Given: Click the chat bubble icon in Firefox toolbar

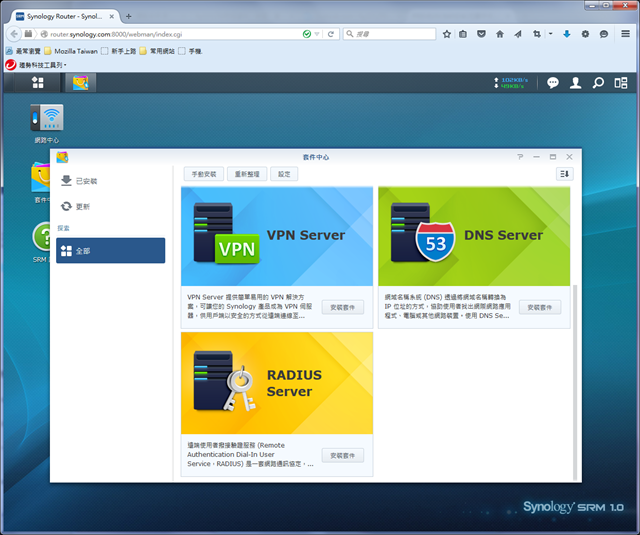Looking at the screenshot, I should pyautogui.click(x=604, y=34).
